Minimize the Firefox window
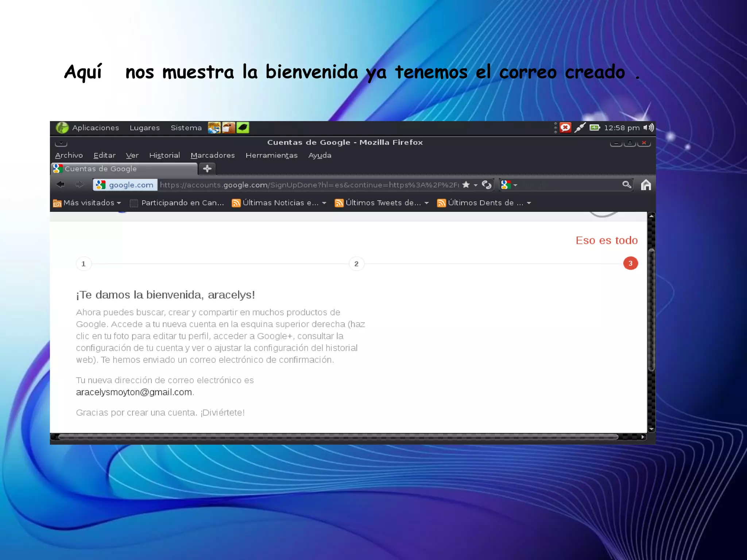 click(616, 143)
